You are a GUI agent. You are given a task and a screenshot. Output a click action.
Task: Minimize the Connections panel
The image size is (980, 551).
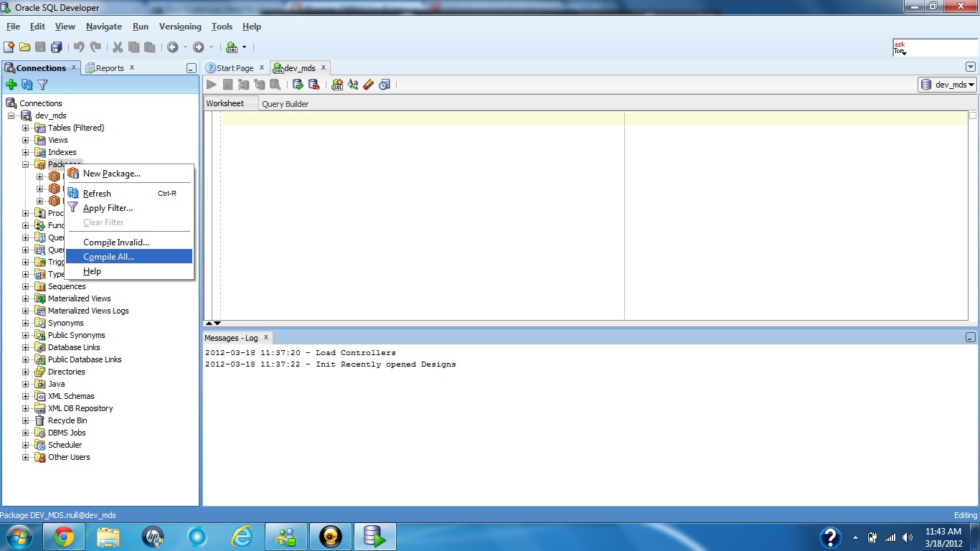(x=191, y=68)
